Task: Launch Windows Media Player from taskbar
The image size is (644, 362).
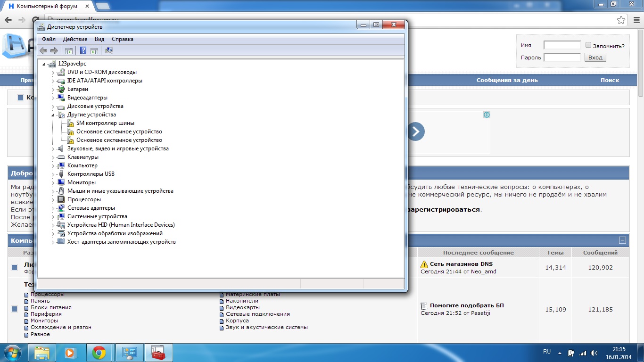Action: tap(70, 353)
